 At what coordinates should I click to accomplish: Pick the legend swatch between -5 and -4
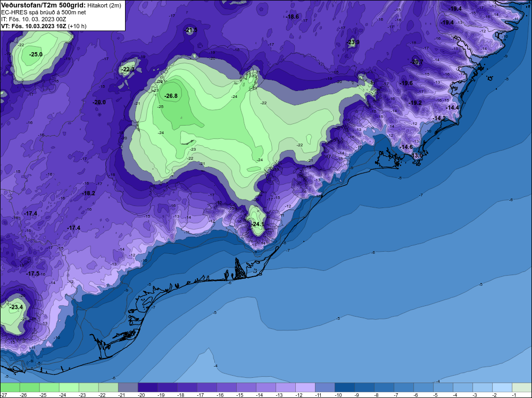tap(443, 387)
